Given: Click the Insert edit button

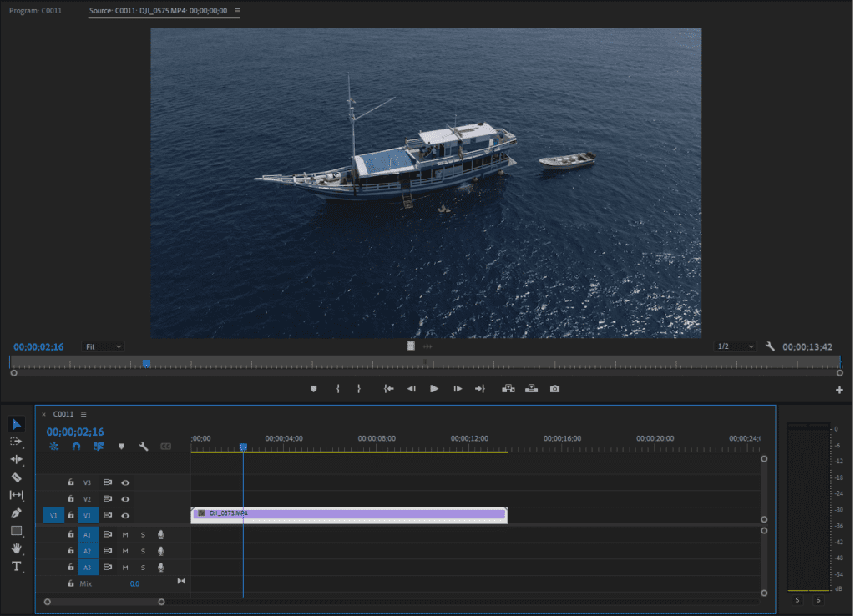Looking at the screenshot, I should (x=508, y=389).
